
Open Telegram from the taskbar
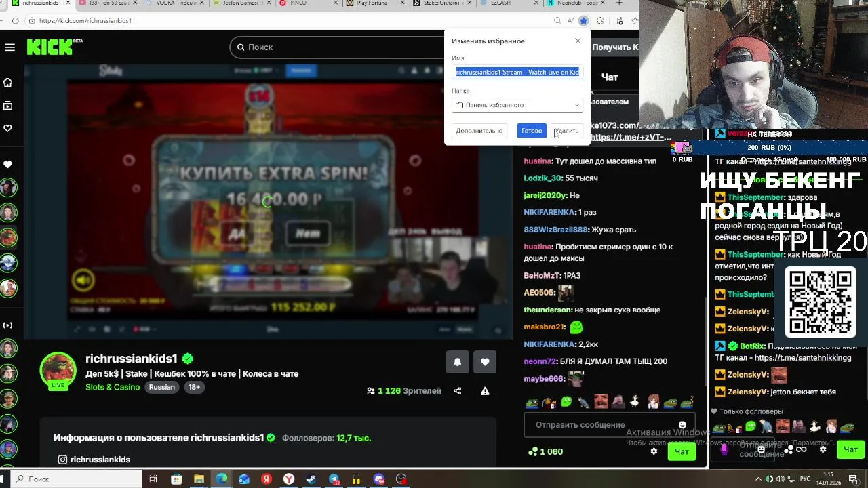[334, 479]
